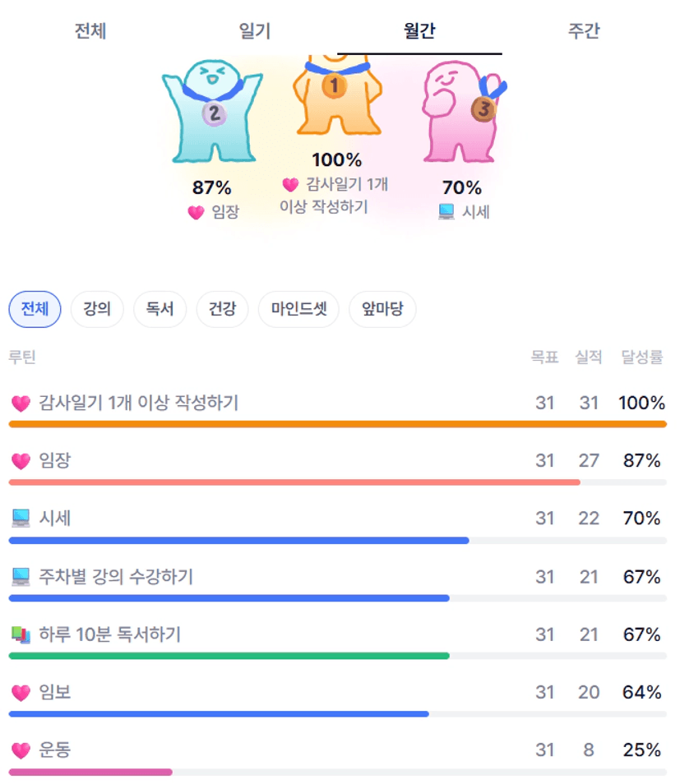Click heart icon beside 운동 routine row
Image resolution: width=680 pixels, height=784 pixels.
[x=21, y=750]
